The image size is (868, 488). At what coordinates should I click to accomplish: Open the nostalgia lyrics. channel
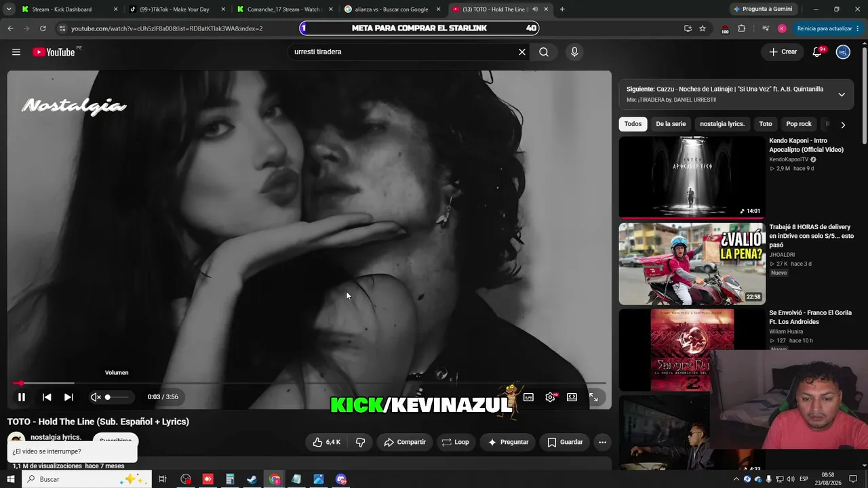point(56,437)
